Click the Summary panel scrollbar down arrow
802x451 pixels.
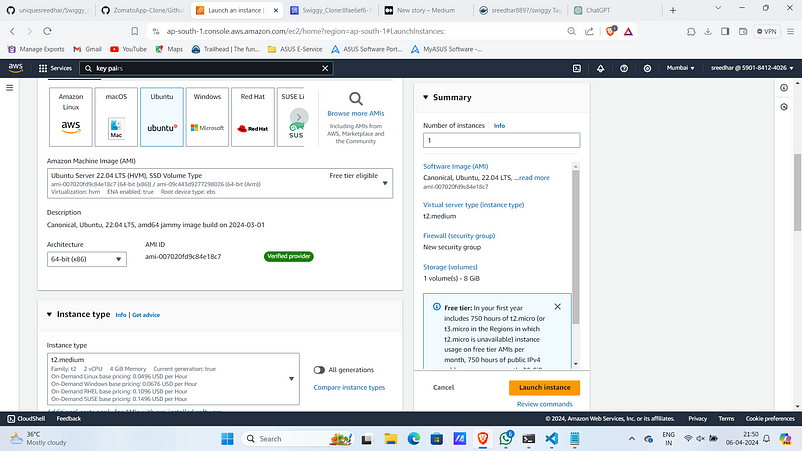pyautogui.click(x=576, y=364)
